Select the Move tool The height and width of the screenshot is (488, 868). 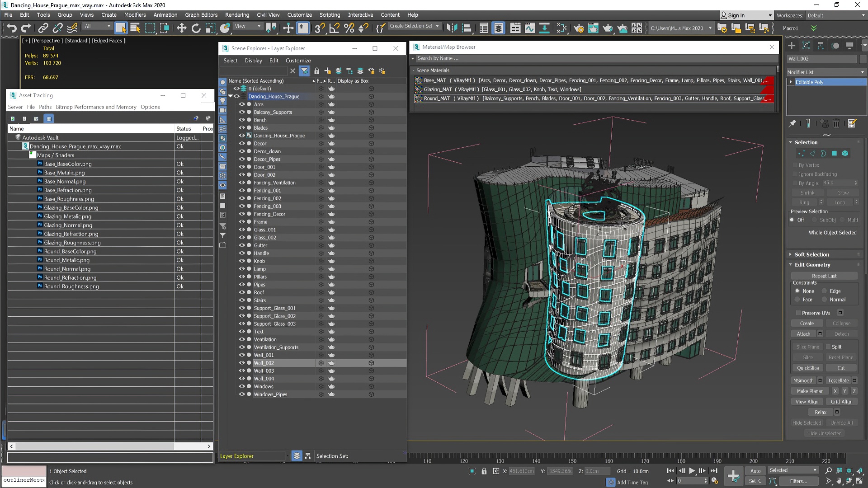pyautogui.click(x=181, y=28)
